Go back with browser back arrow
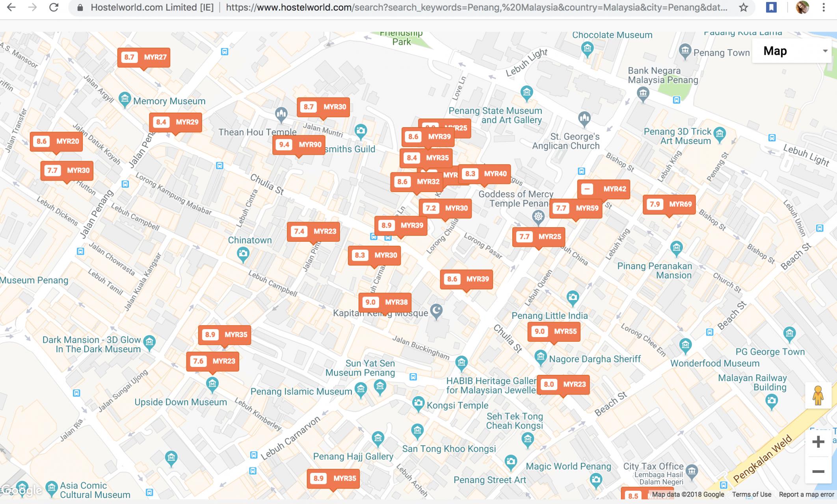The height and width of the screenshot is (504, 837). point(11,7)
